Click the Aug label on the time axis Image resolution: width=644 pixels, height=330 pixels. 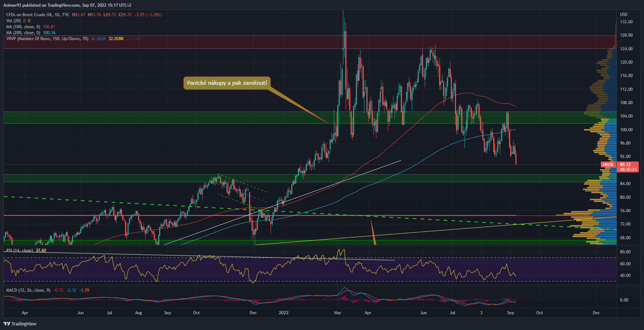click(x=138, y=313)
